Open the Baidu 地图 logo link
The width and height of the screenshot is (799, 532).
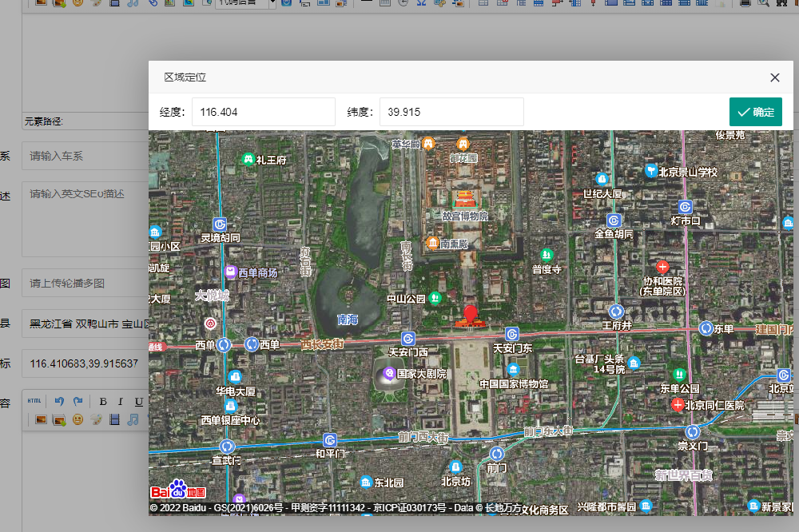point(178,490)
